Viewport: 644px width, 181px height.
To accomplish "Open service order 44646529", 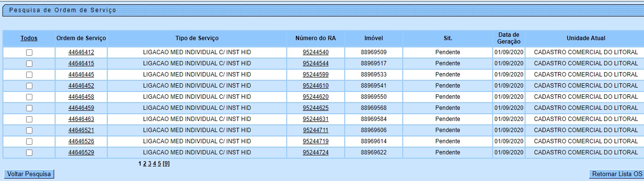I will click(81, 152).
